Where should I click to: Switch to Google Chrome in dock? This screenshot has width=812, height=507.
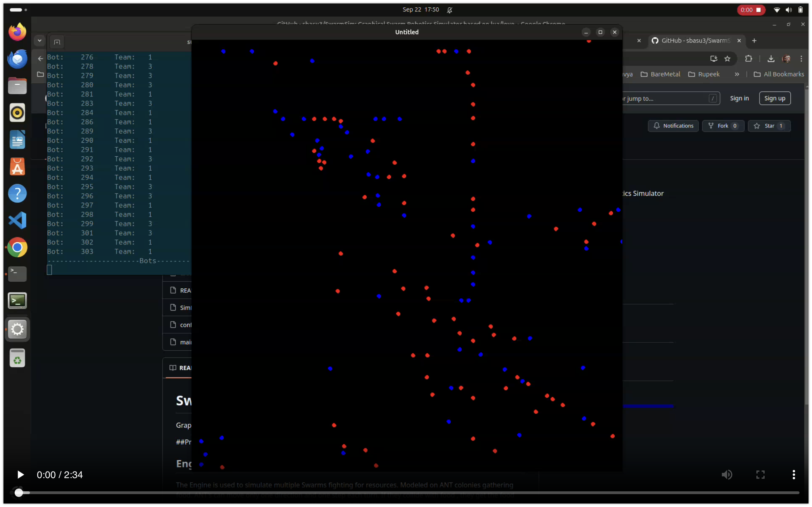[17, 248]
